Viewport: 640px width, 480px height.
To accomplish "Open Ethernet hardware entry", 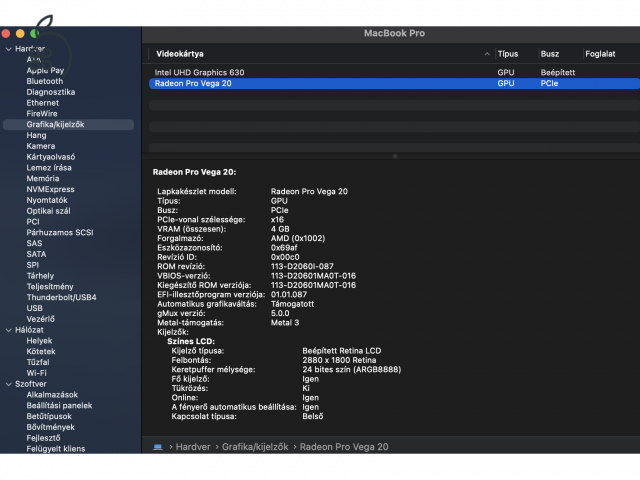I will [x=42, y=103].
